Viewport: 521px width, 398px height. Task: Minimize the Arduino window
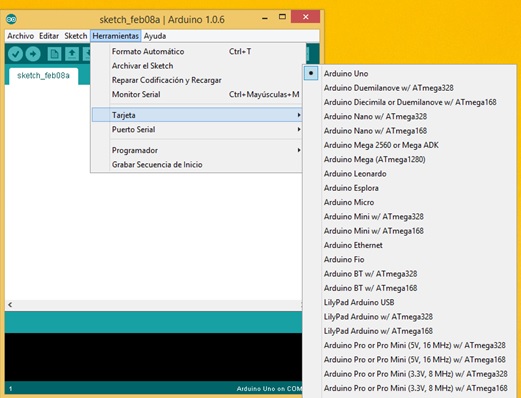(x=265, y=17)
